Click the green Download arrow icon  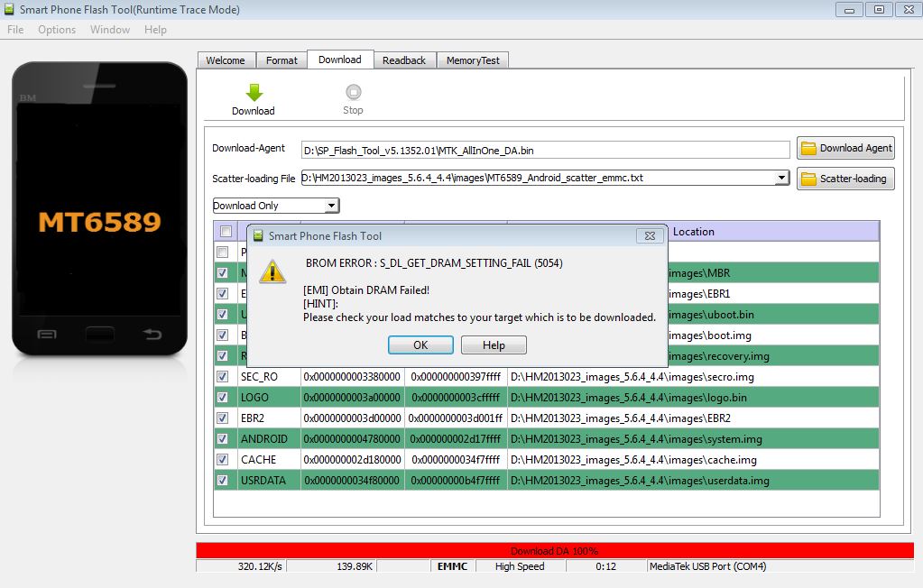(254, 92)
